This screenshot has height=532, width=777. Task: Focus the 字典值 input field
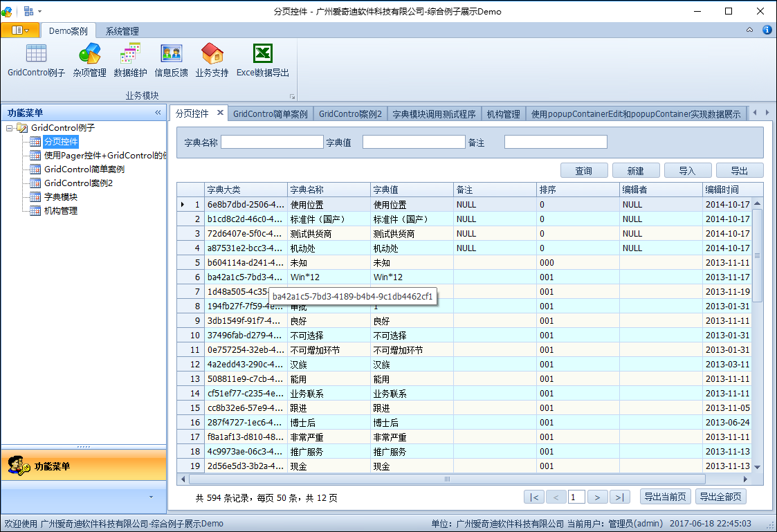click(x=414, y=142)
